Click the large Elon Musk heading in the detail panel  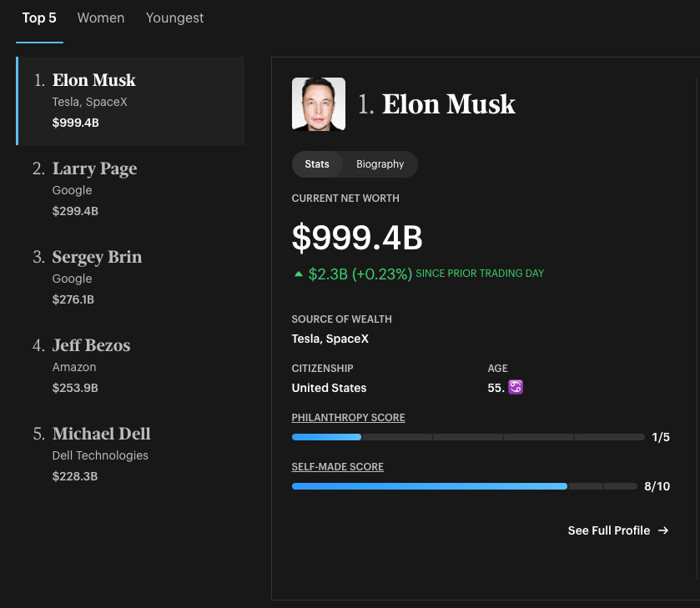[449, 104]
